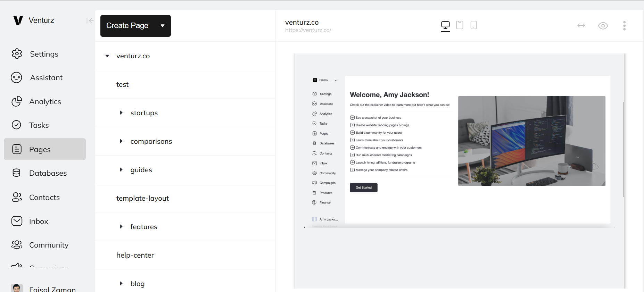
Task: Select the help-center page
Action: tap(135, 255)
